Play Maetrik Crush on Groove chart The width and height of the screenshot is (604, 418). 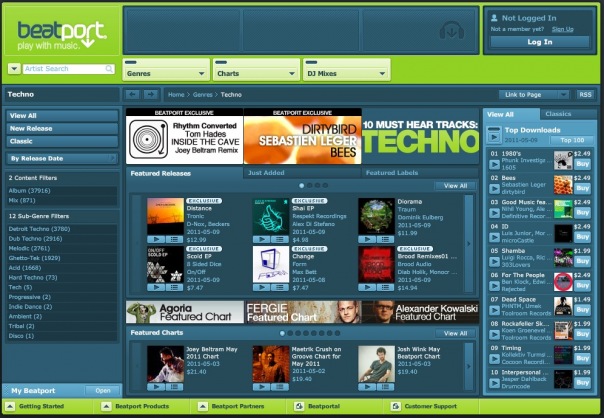click(x=262, y=386)
